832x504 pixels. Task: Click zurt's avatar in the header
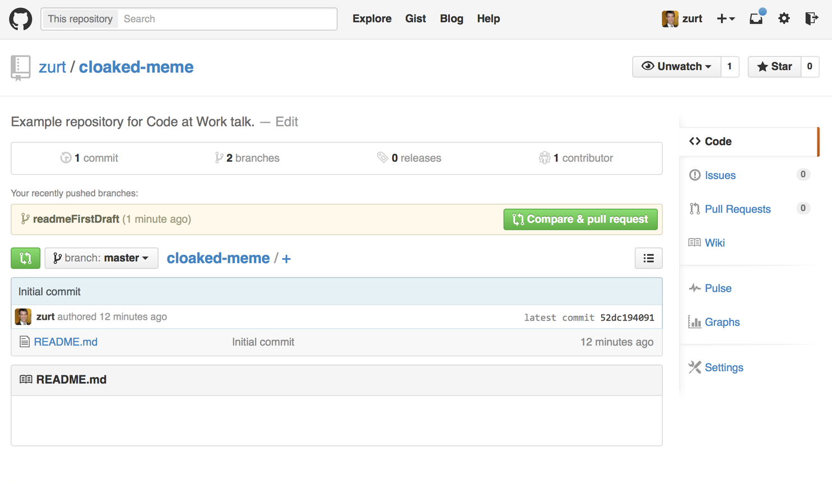(x=670, y=19)
